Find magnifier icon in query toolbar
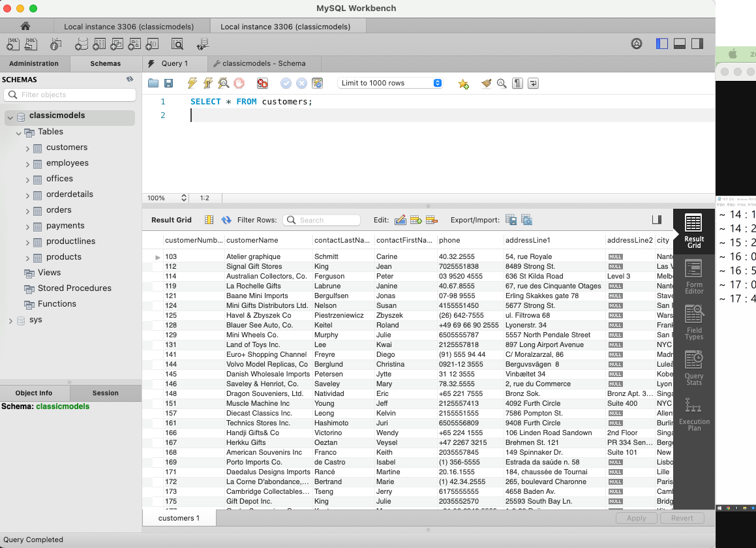The width and height of the screenshot is (756, 548). [502, 83]
